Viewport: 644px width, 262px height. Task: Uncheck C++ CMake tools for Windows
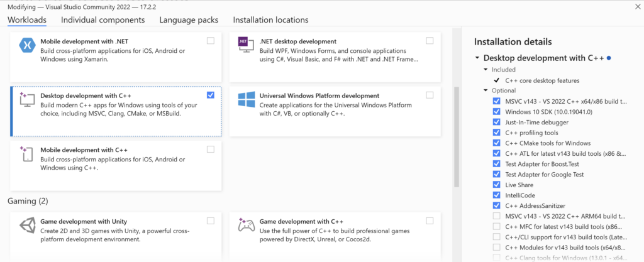497,143
